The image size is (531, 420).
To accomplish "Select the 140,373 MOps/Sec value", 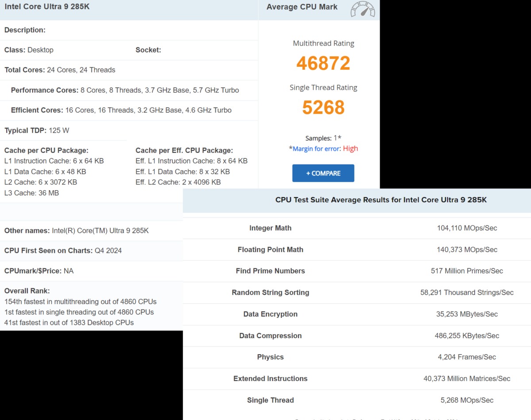I will point(467,250).
